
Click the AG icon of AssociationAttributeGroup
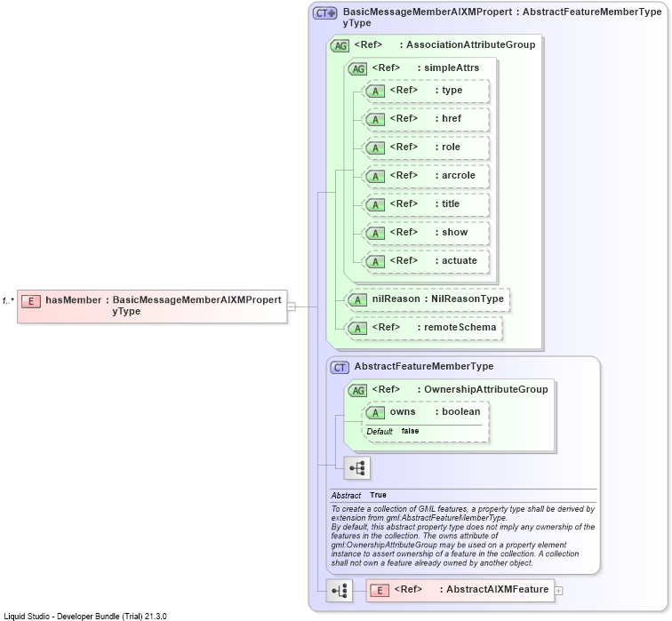tap(340, 46)
